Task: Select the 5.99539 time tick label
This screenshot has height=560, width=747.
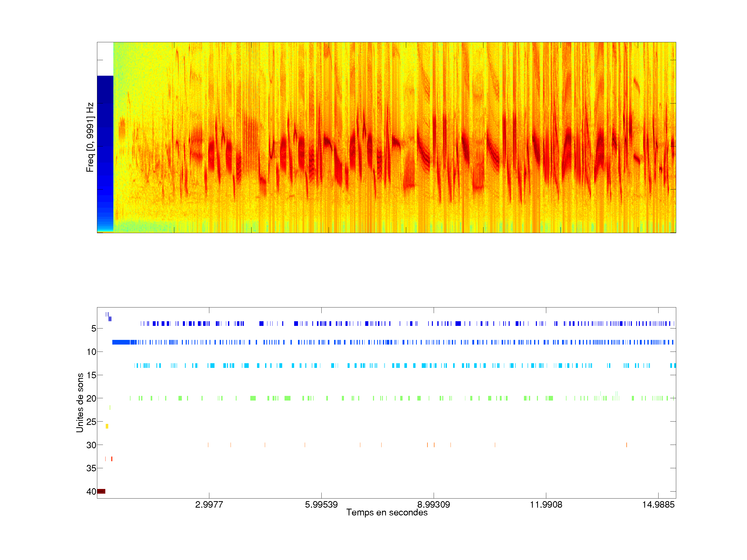Action: [321, 504]
